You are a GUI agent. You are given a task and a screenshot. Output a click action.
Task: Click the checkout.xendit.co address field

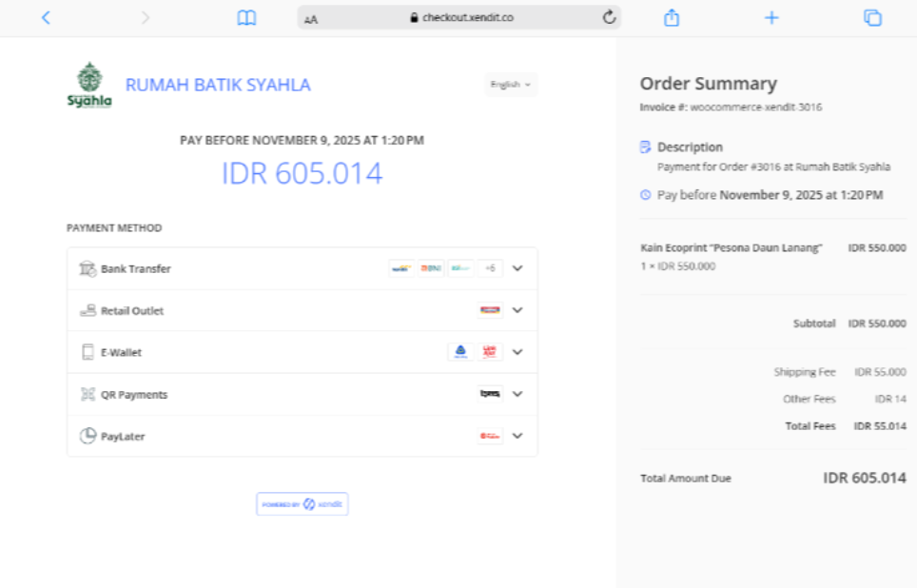(461, 17)
